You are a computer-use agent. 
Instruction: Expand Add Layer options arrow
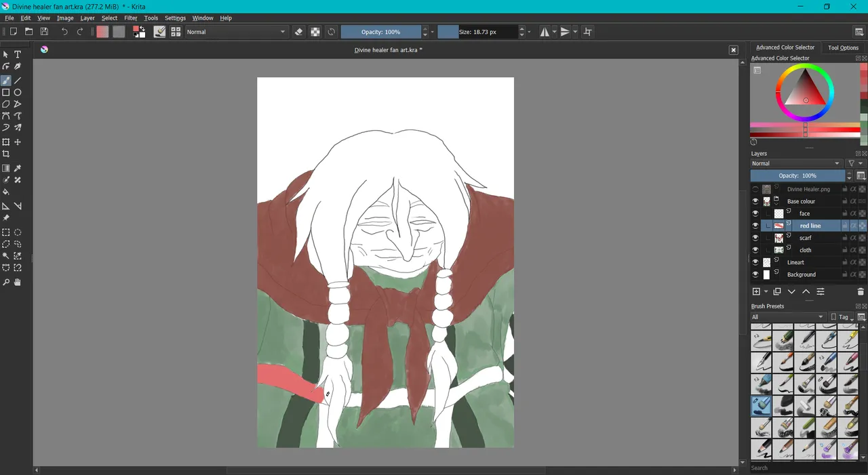pos(766,291)
